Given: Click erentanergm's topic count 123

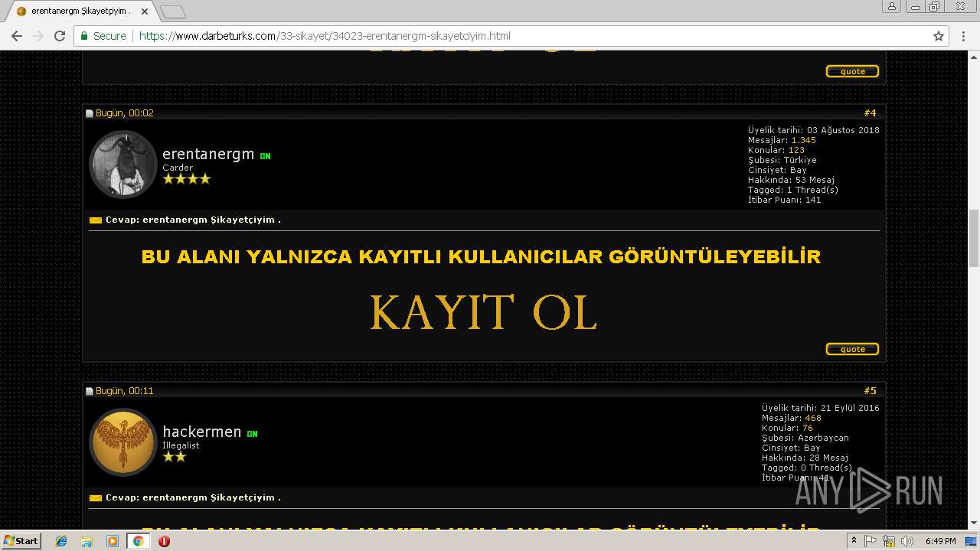Looking at the screenshot, I should pyautogui.click(x=796, y=150).
